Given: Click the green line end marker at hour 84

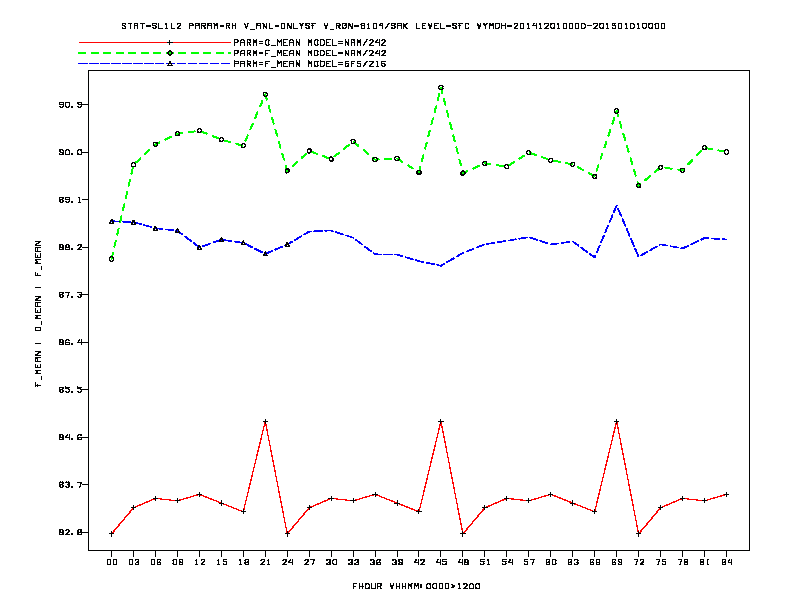Looking at the screenshot, I should click(726, 152).
